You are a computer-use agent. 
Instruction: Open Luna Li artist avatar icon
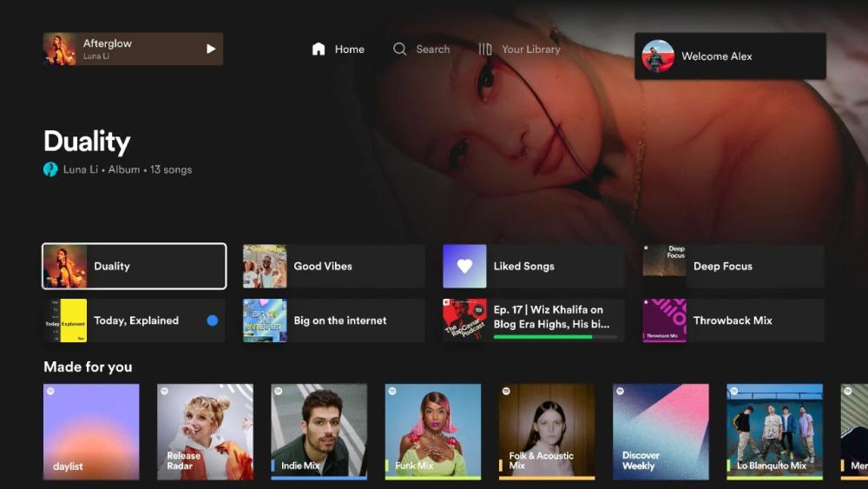pyautogui.click(x=50, y=169)
